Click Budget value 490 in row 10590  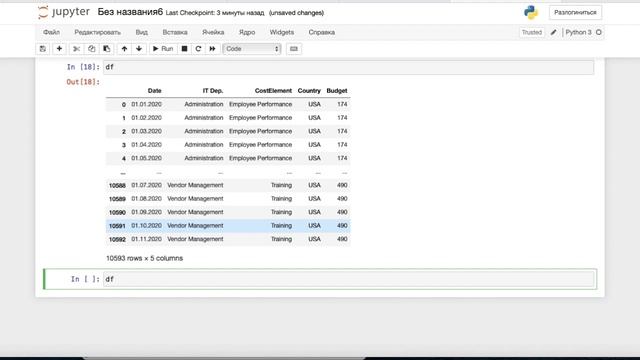(342, 212)
